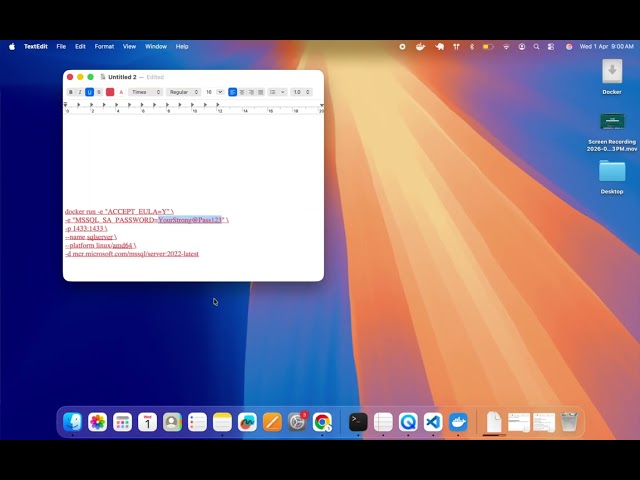Open the File menu
Screen dimensions: 640x480
[x=61, y=47]
